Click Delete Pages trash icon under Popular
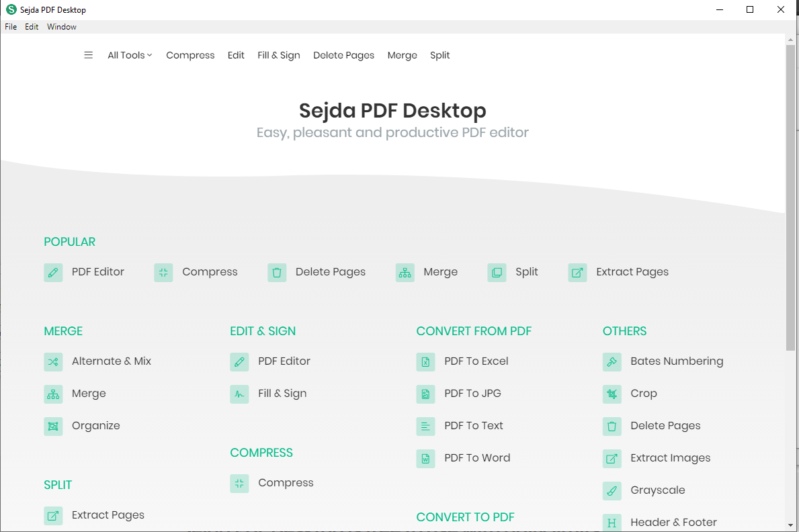 point(277,273)
